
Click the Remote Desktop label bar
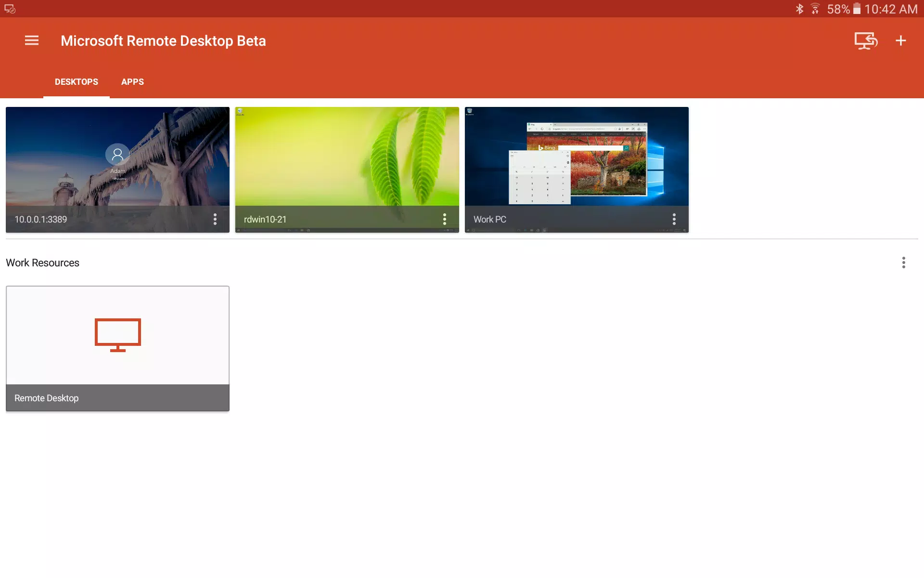(x=117, y=398)
